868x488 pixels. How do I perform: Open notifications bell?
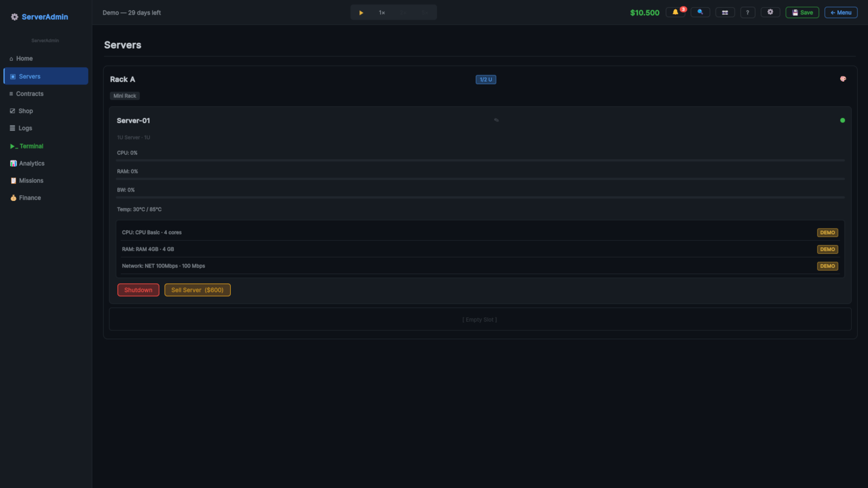pyautogui.click(x=675, y=12)
